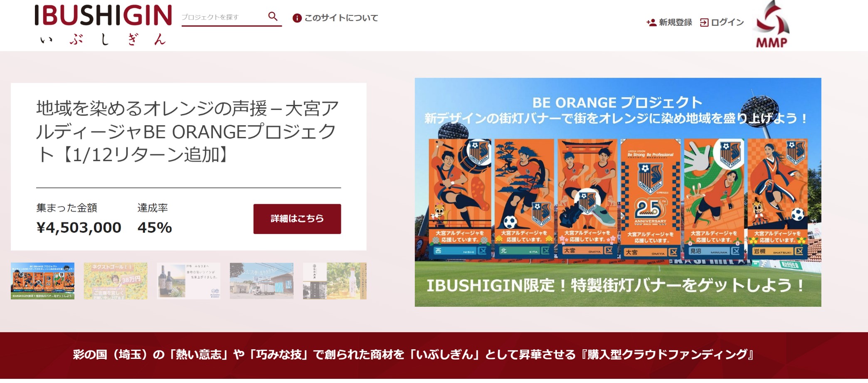Screen dimensions: 868x383
Task: Click the info icon beside このサイトについて
Action: tap(297, 18)
